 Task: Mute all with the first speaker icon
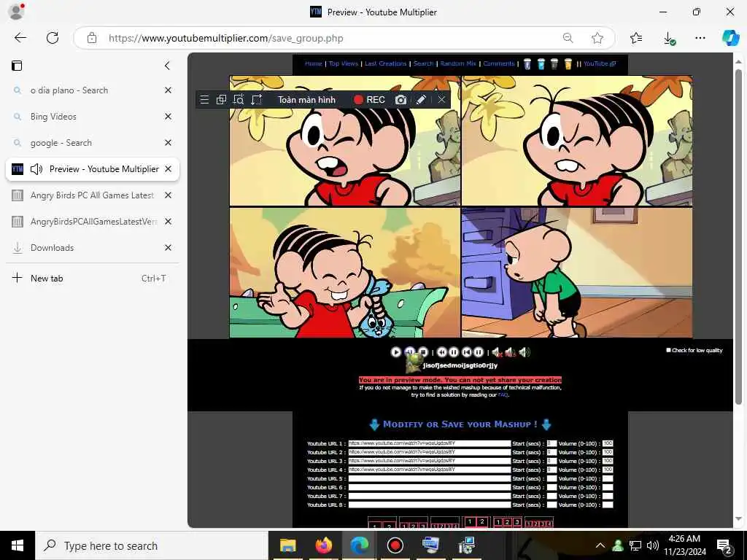coord(497,352)
